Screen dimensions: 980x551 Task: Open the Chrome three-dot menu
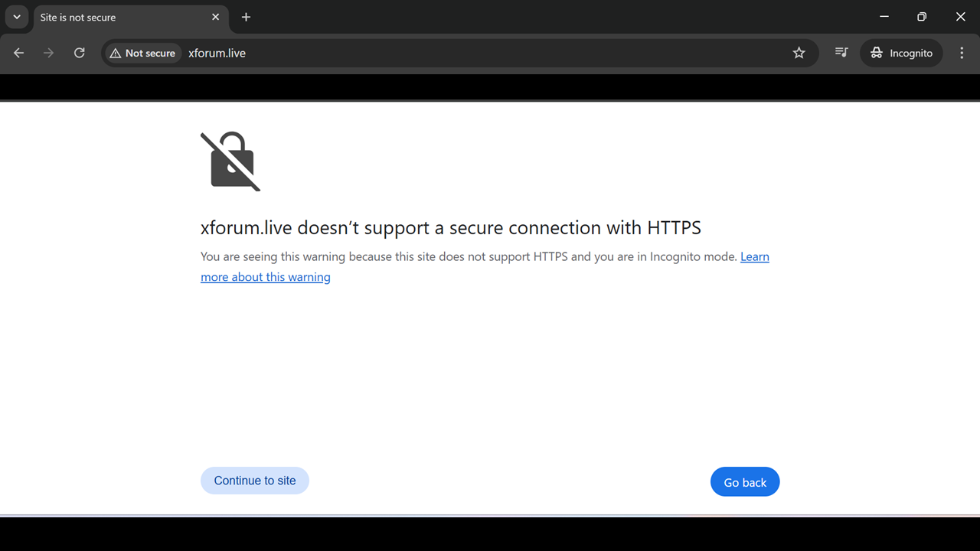(x=962, y=53)
